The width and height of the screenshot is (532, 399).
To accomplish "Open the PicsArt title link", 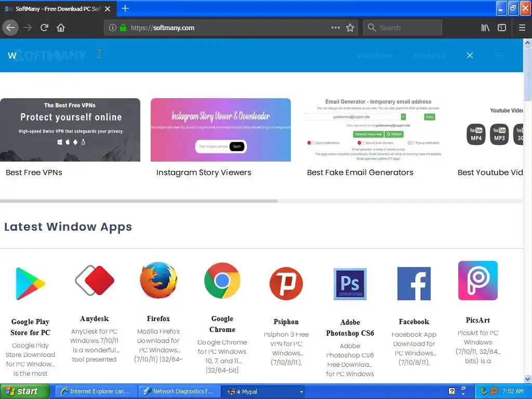I will coord(478,320).
